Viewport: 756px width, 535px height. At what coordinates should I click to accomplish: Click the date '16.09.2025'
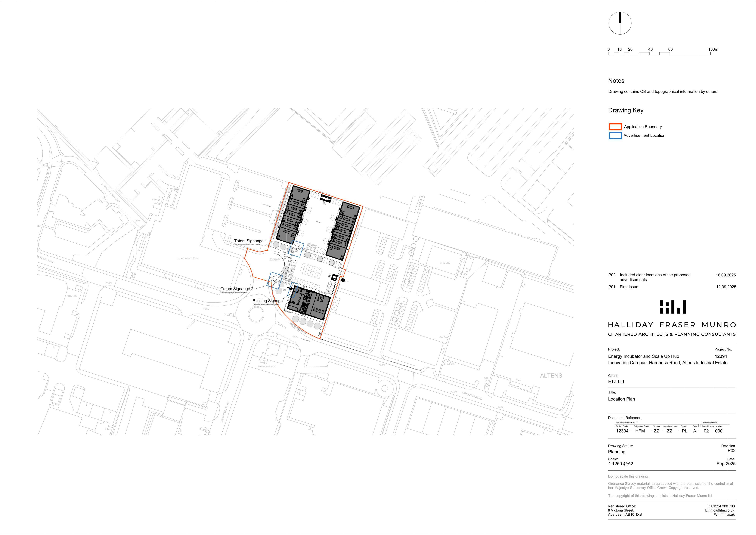click(726, 275)
